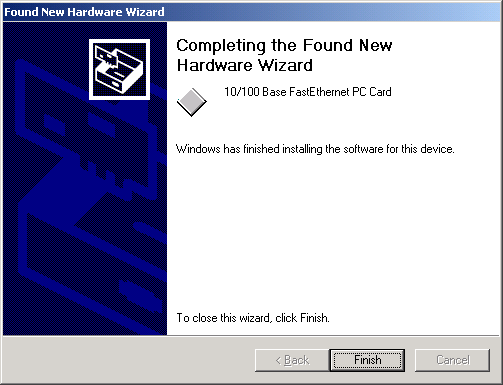The height and width of the screenshot is (385, 503).
Task: Click the Finish button
Action: coord(367,360)
